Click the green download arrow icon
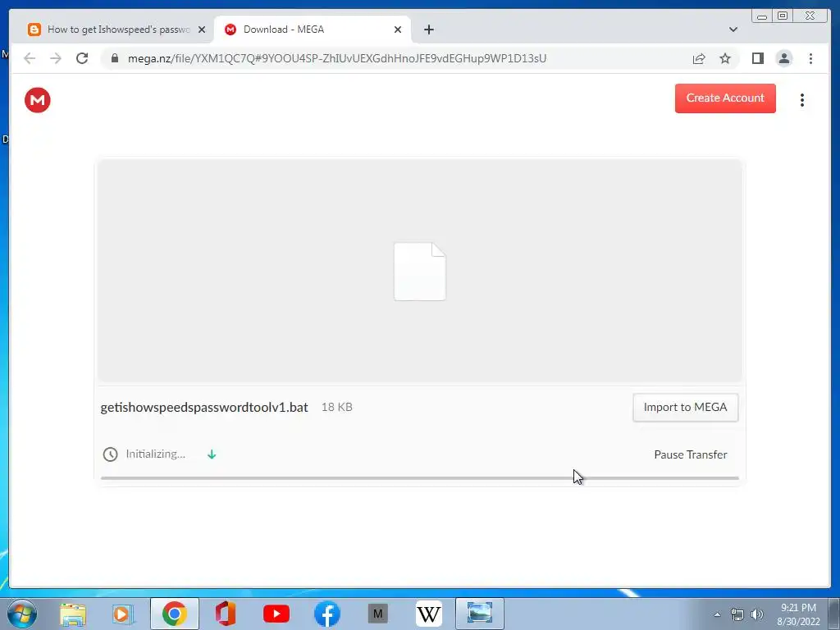Image resolution: width=840 pixels, height=630 pixels. coord(212,454)
